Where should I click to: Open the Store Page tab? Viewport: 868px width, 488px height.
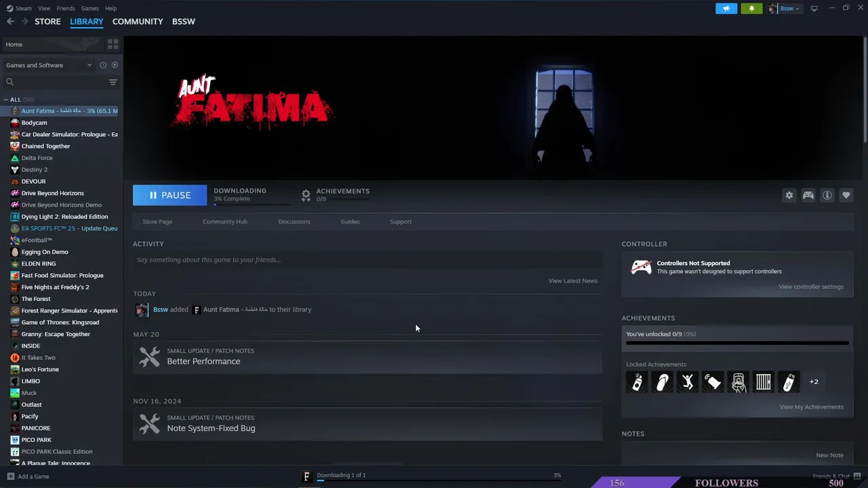tap(157, 222)
